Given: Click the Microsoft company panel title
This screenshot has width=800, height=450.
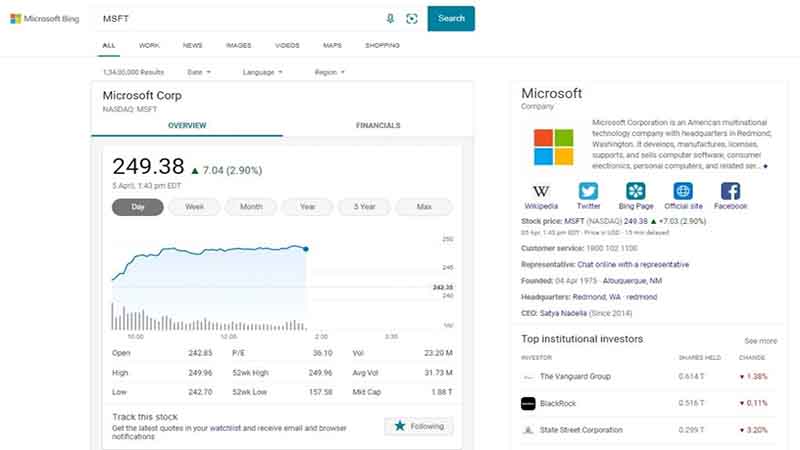Looking at the screenshot, I should click(552, 94).
